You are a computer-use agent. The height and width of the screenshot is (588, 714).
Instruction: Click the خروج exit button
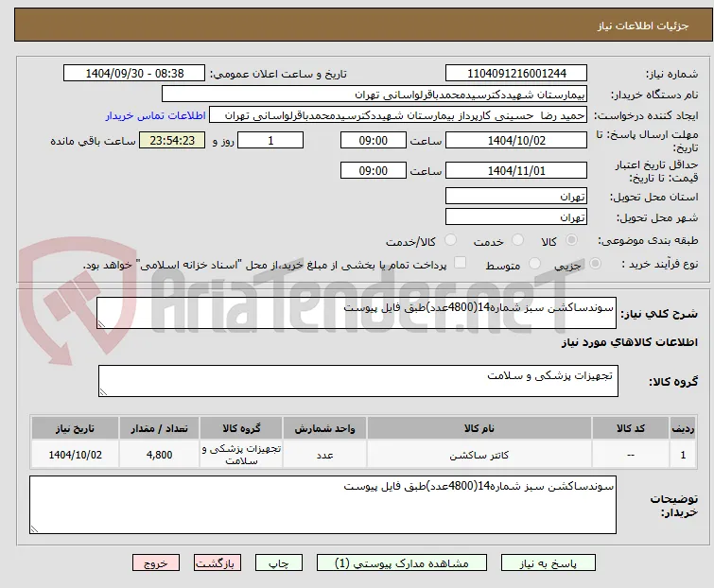pos(156,563)
